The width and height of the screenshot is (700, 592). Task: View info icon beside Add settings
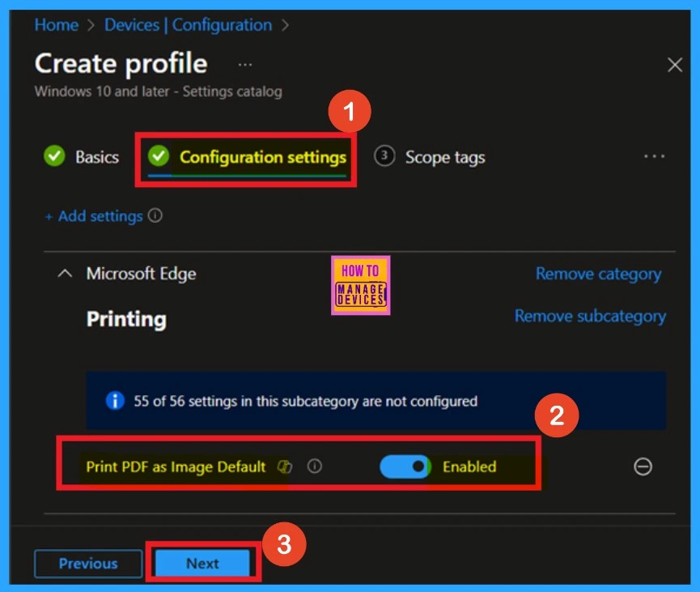point(155,215)
